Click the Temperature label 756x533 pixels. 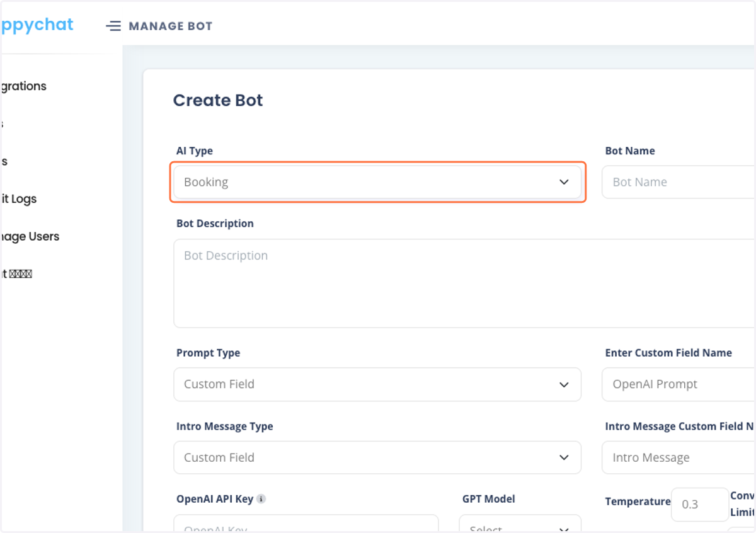pos(638,501)
